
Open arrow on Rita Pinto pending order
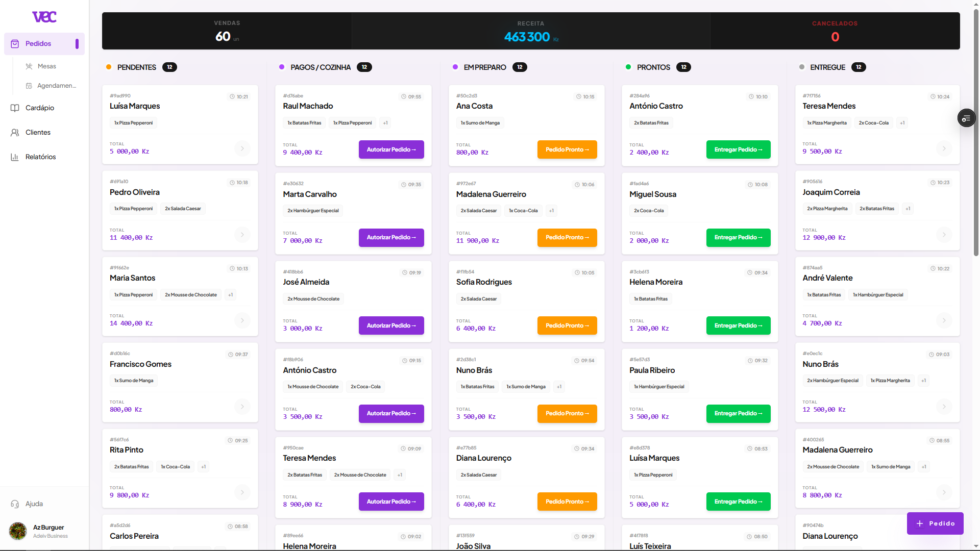pos(242,492)
